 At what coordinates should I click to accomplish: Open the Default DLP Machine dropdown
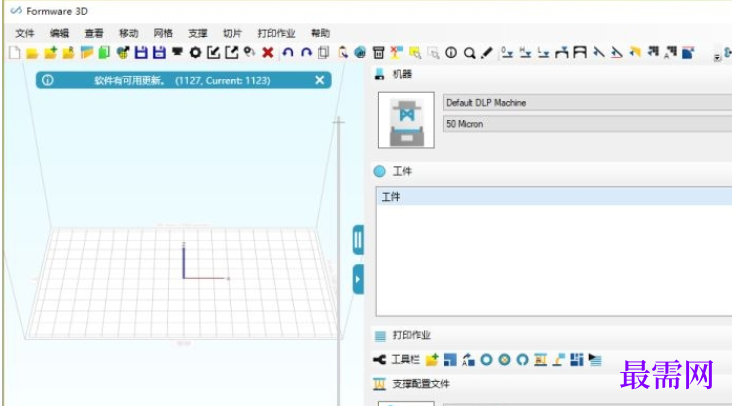[x=587, y=103]
